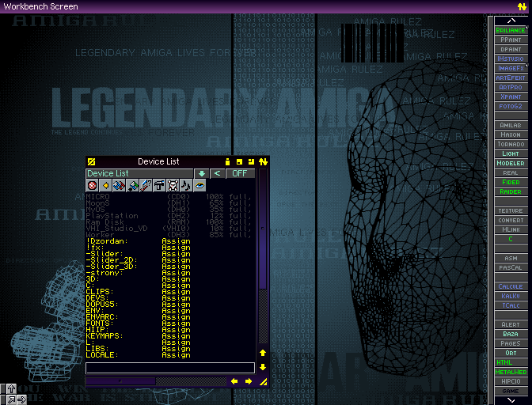532x405 pixels.
Task: Click the pasCal button
Action: 511,267
